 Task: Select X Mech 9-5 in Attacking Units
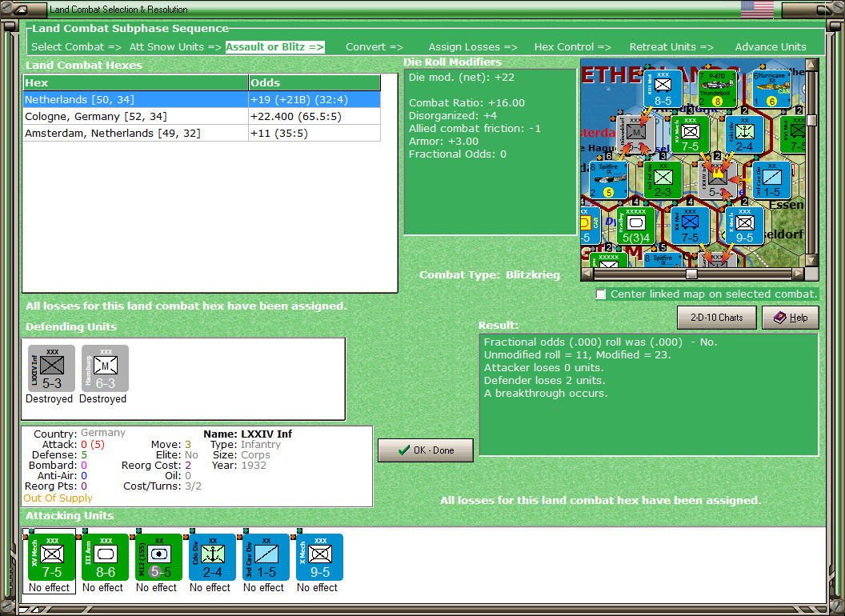[319, 558]
